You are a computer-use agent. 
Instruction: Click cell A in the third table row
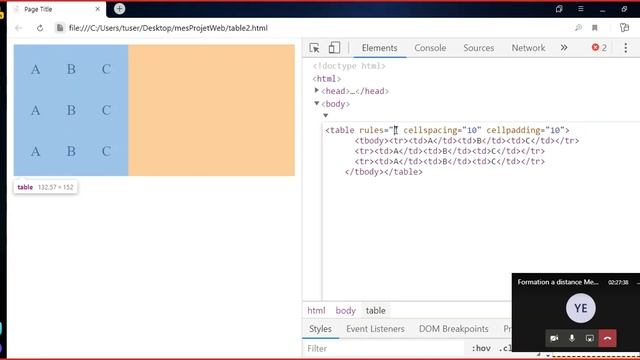(36, 151)
